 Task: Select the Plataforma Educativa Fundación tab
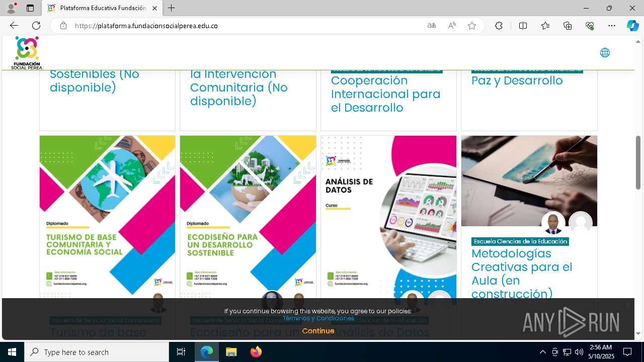click(x=102, y=8)
